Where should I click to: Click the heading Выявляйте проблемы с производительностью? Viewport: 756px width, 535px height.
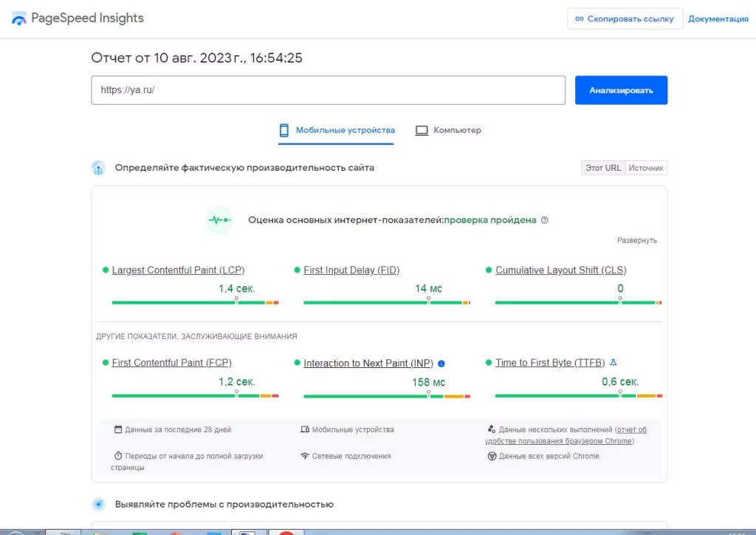(x=224, y=504)
